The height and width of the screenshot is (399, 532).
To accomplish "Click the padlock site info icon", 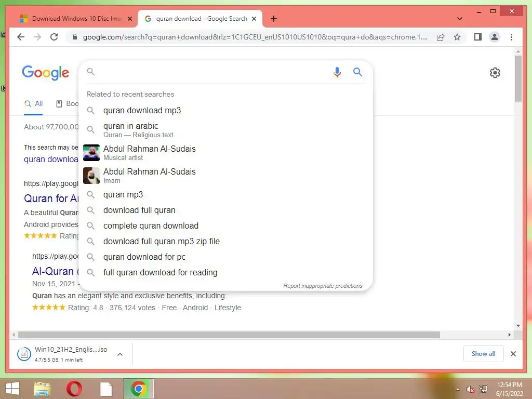I will [x=75, y=37].
